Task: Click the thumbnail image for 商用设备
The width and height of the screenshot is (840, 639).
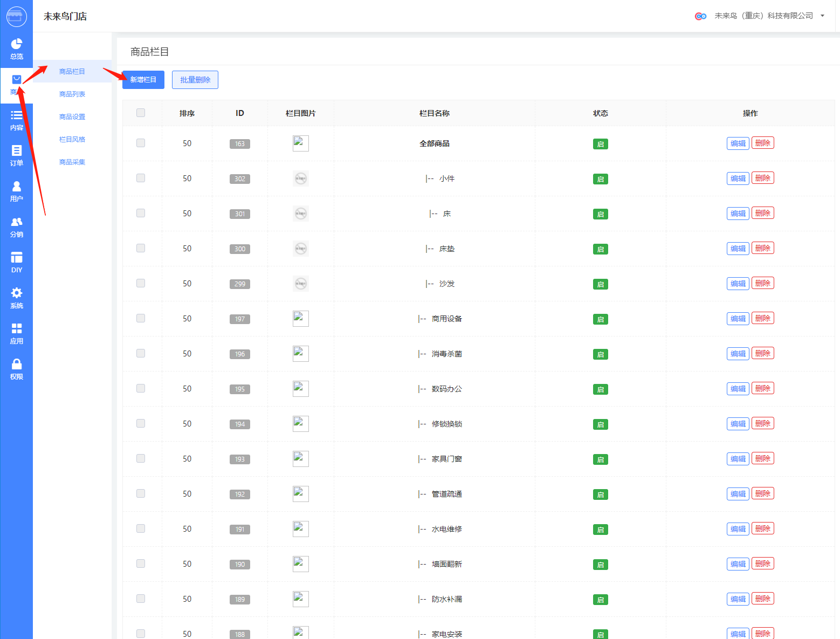Action: click(x=300, y=319)
